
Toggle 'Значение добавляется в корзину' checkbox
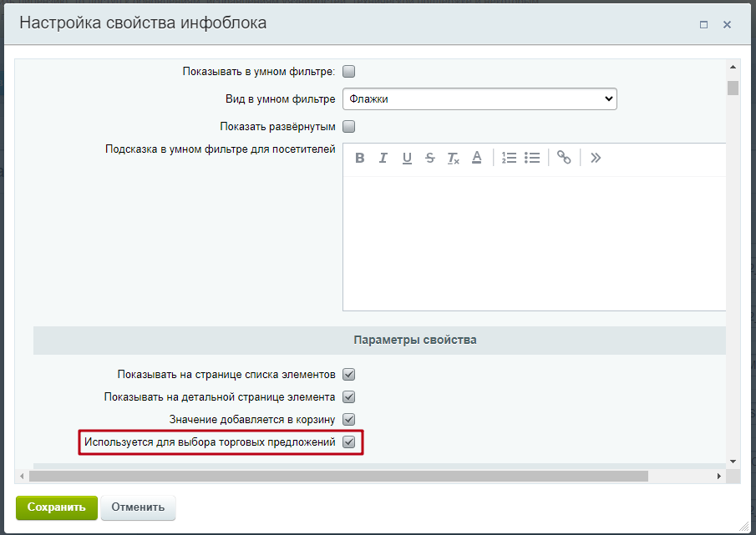348,420
